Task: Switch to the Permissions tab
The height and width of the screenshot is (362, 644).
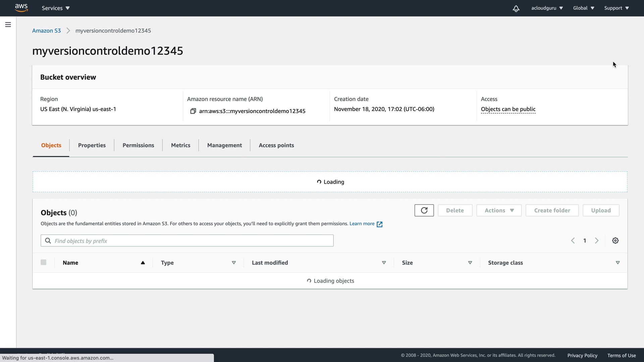Action: click(138, 145)
